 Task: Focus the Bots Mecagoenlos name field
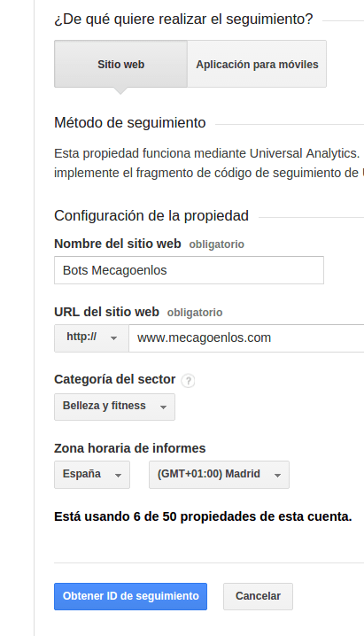189,270
